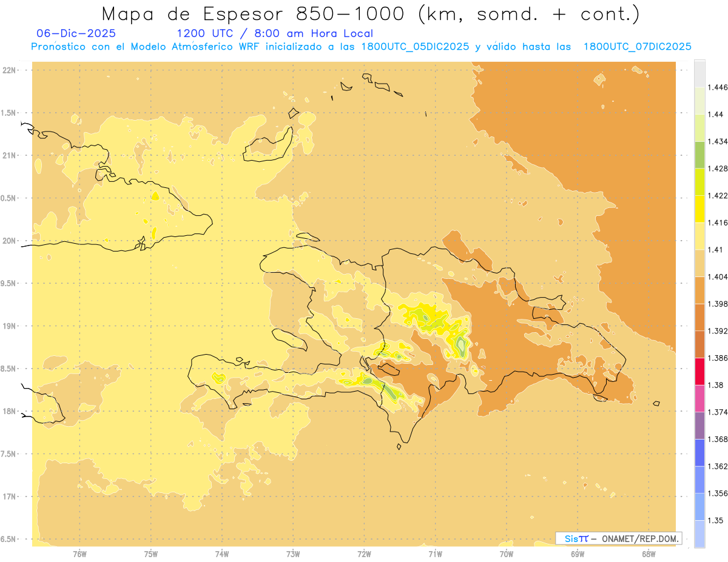Click the '1.398' colorbar value
This screenshot has width=728, height=562.
click(x=718, y=304)
